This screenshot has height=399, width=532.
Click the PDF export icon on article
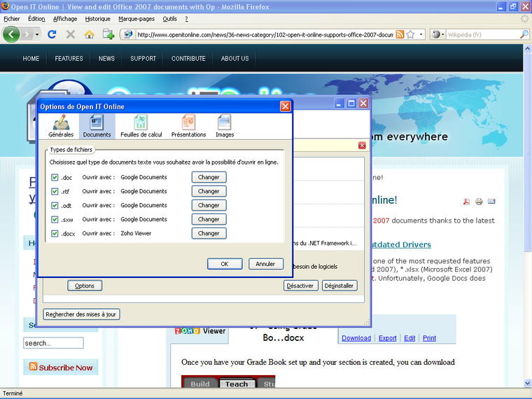pyautogui.click(x=466, y=202)
